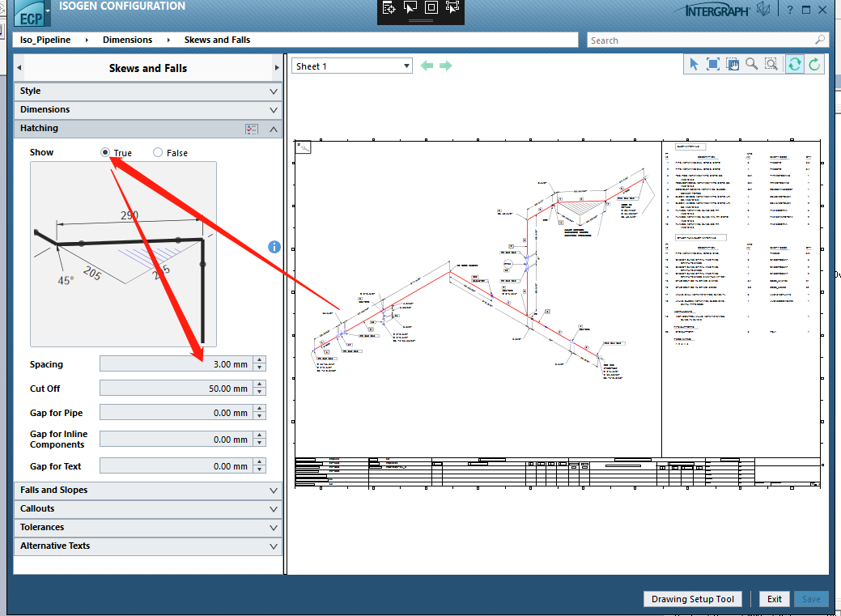Image resolution: width=841 pixels, height=616 pixels.
Task: Click the Save button
Action: point(810,599)
